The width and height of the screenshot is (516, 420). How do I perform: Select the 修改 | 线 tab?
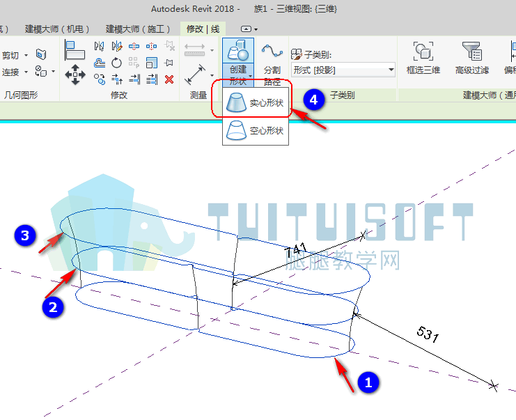click(x=203, y=29)
